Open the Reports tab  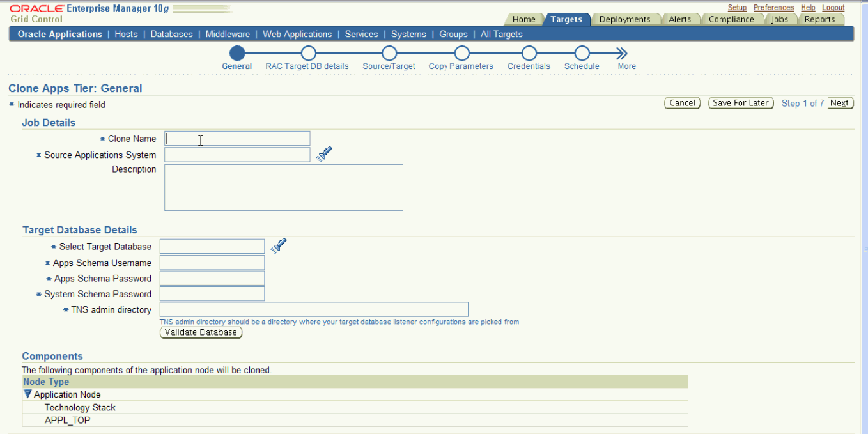(x=819, y=19)
